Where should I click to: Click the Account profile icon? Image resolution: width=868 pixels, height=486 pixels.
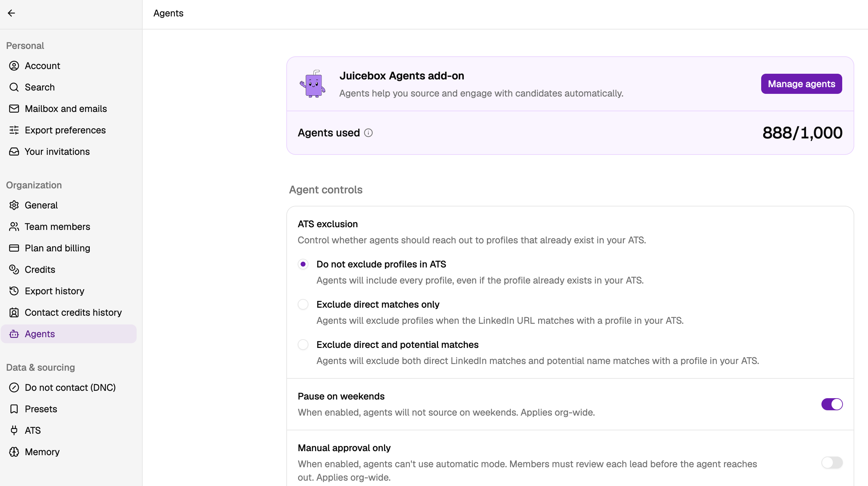point(14,66)
